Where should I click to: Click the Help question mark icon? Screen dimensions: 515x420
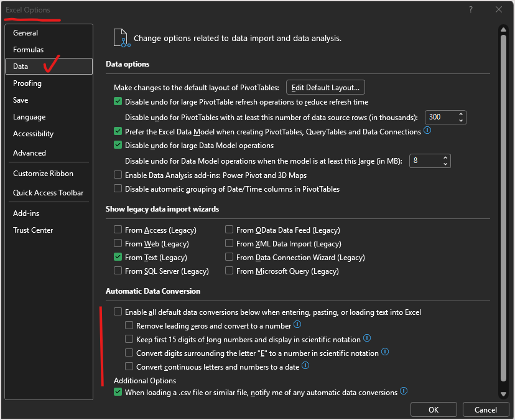(471, 9)
